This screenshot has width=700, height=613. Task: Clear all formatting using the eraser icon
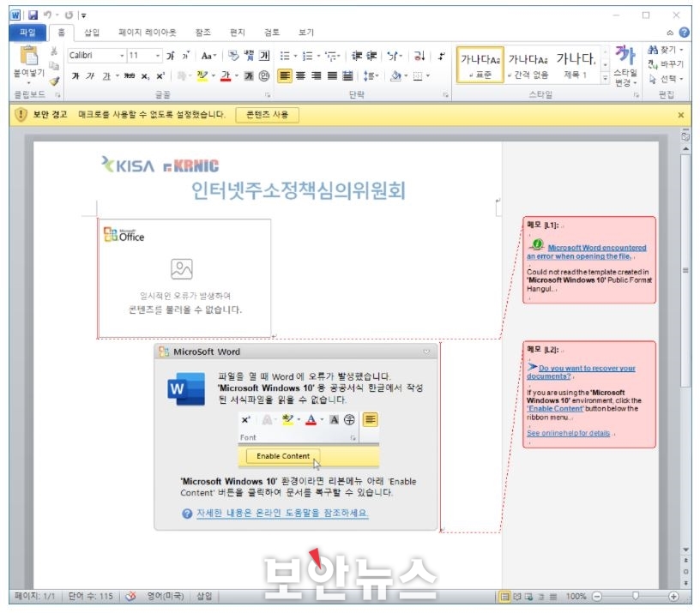point(233,56)
